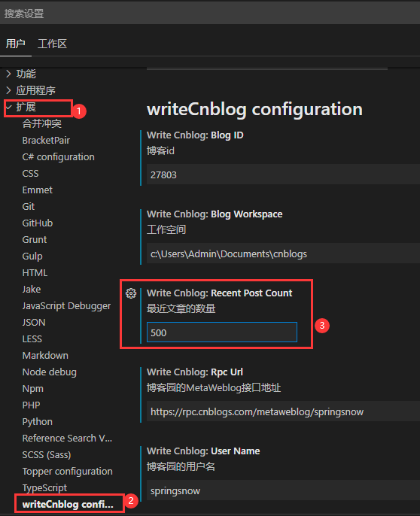
Task: Select the Markdown extension settings
Action: (x=45, y=355)
